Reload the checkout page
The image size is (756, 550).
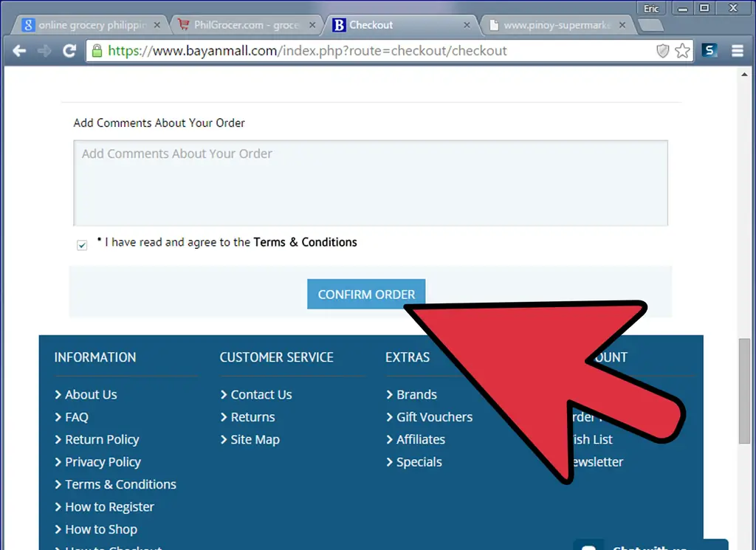[x=69, y=51]
